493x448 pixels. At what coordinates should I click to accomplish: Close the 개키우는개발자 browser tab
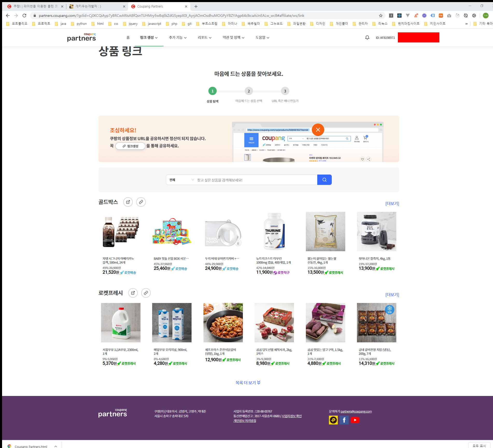point(124,6)
